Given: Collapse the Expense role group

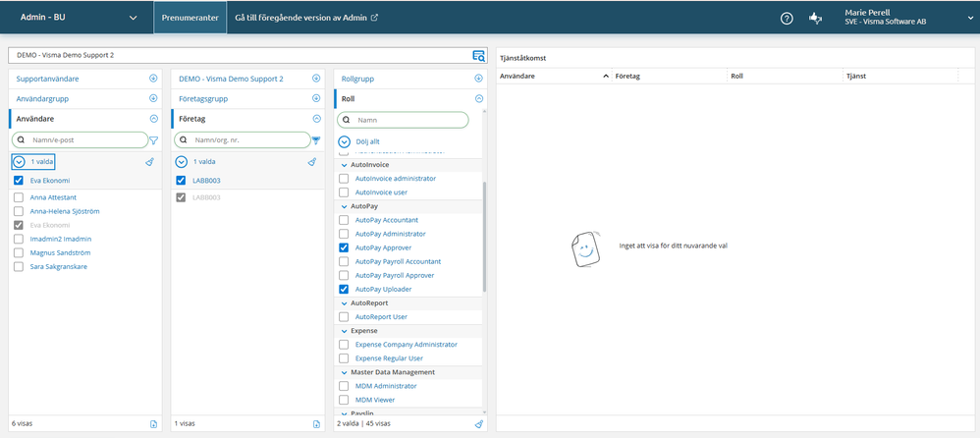Looking at the screenshot, I should coord(344,331).
